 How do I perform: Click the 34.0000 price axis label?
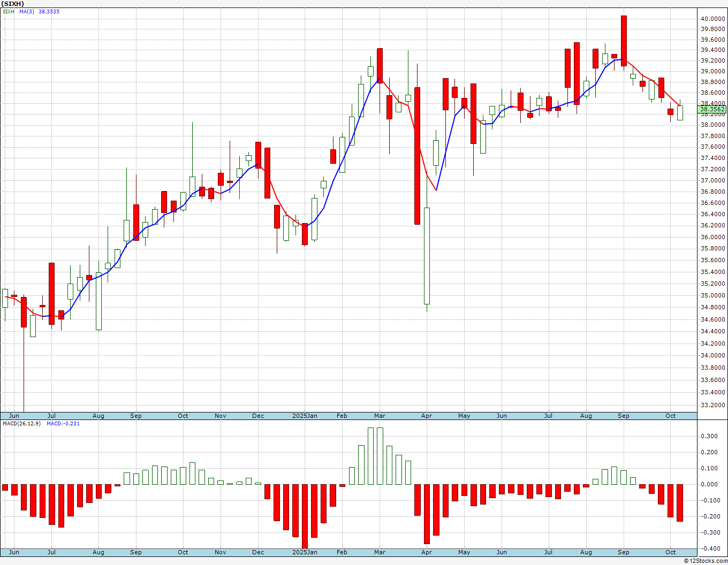pos(712,355)
